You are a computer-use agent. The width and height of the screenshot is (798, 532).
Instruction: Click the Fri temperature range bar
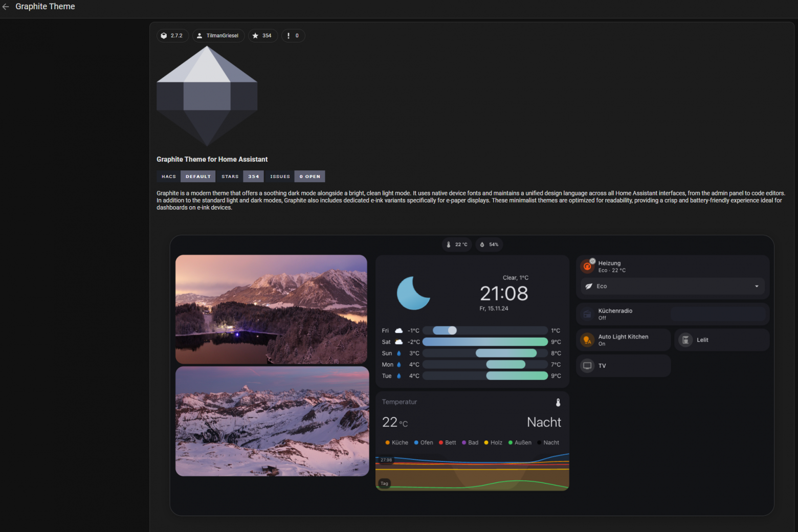point(485,331)
